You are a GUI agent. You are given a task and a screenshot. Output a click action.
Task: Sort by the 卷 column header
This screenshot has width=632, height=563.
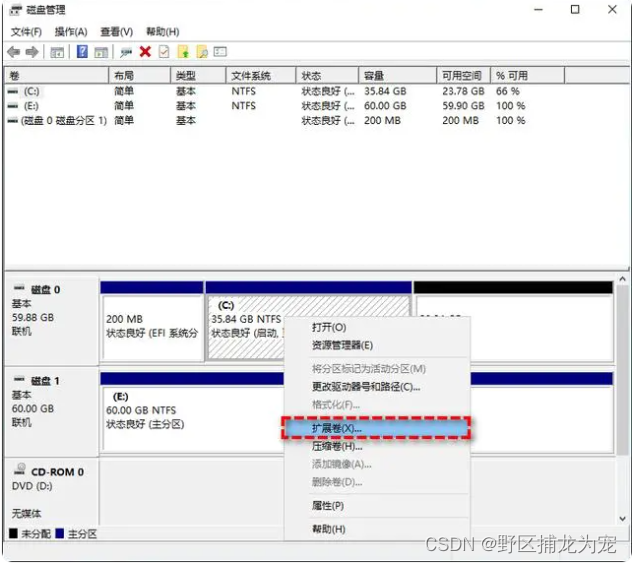56,76
